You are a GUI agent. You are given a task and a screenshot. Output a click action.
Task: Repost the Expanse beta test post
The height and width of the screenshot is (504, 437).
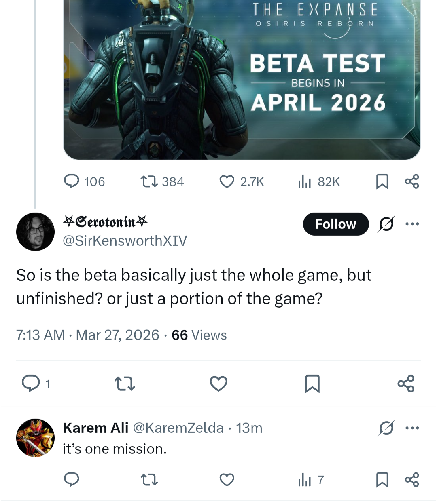[x=148, y=181]
